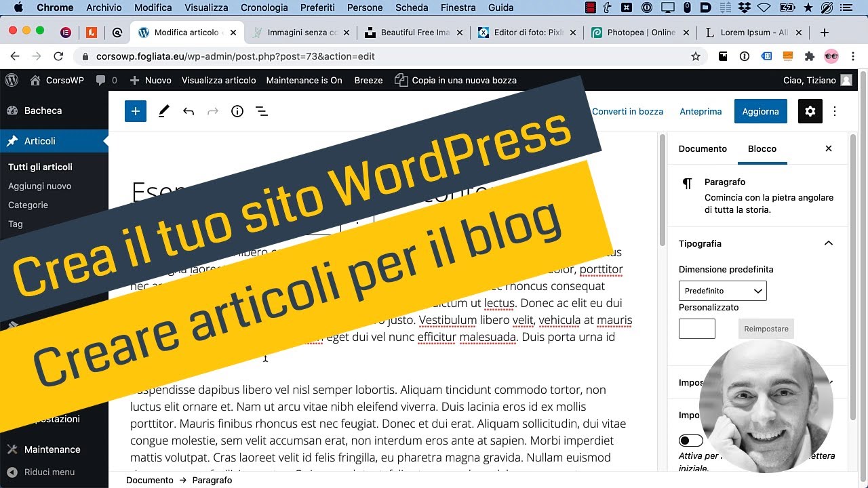Open the Visualizza menu

(207, 7)
